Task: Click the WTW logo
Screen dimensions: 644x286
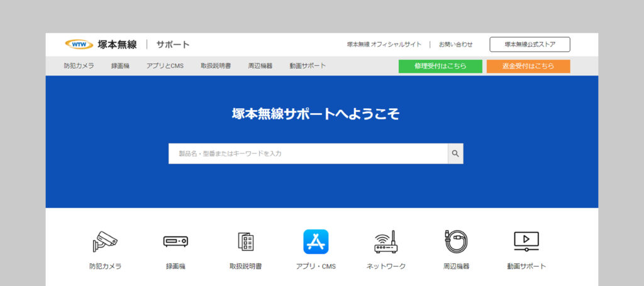Action: [79, 45]
